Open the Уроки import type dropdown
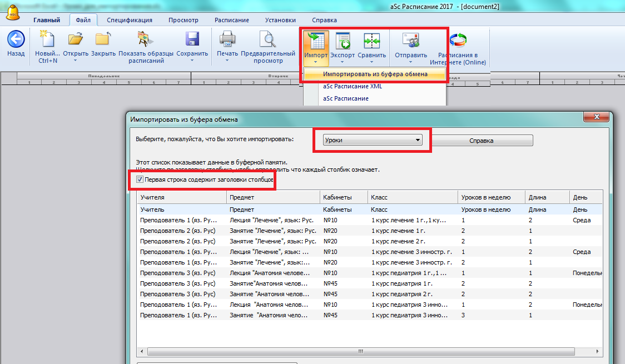This screenshot has height=364, width=625. pyautogui.click(x=373, y=140)
